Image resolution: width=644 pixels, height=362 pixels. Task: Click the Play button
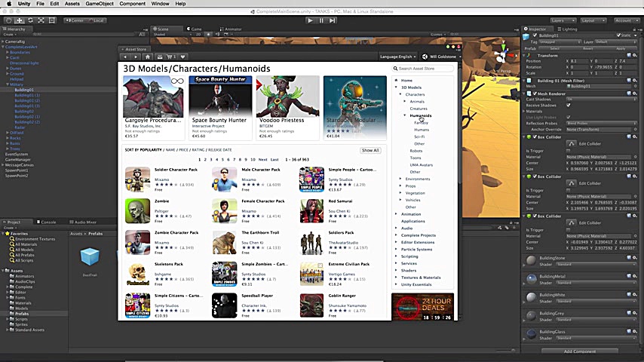(310, 20)
